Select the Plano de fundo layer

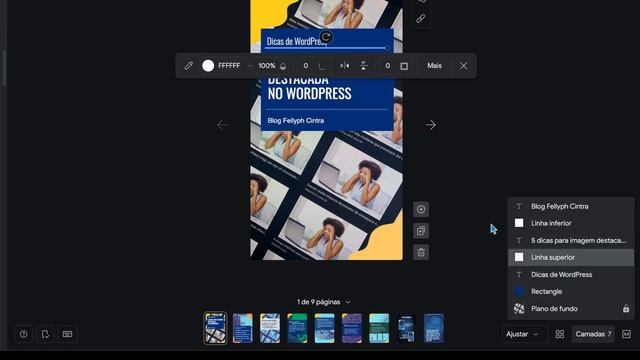coord(571,309)
